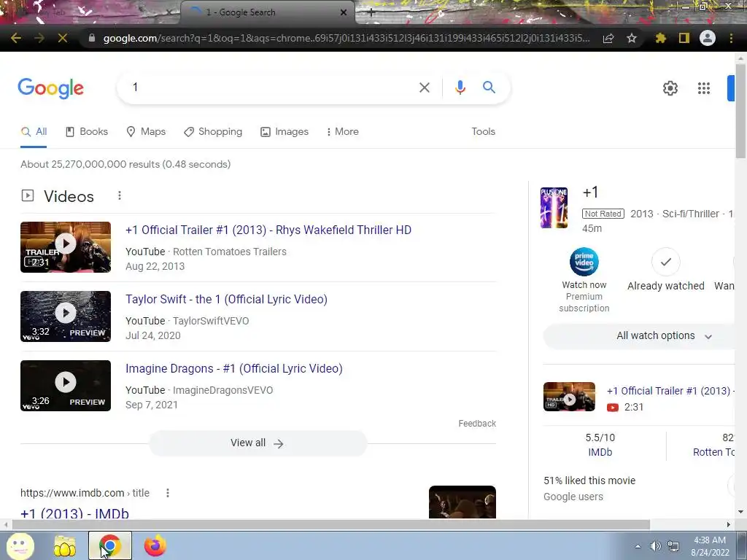The height and width of the screenshot is (560, 747).
Task: Open Google settings gear
Action: pos(670,88)
